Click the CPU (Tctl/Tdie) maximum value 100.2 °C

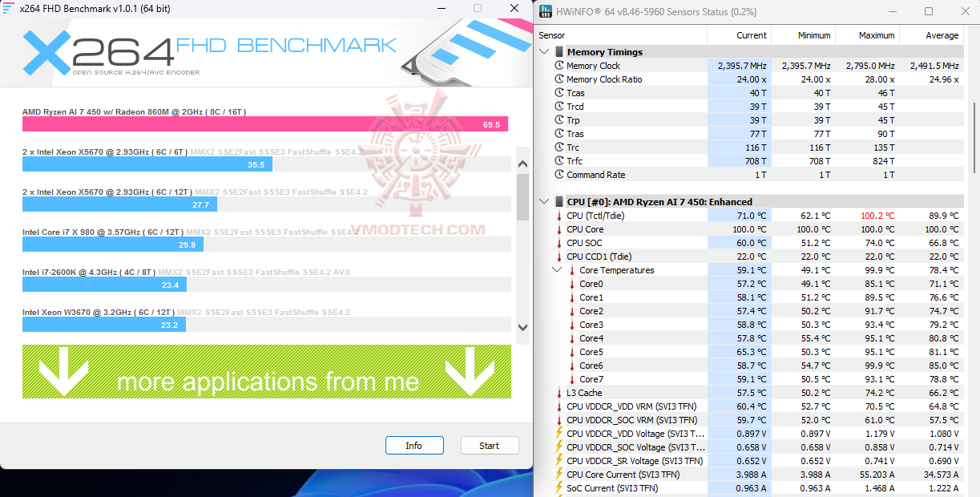point(877,216)
